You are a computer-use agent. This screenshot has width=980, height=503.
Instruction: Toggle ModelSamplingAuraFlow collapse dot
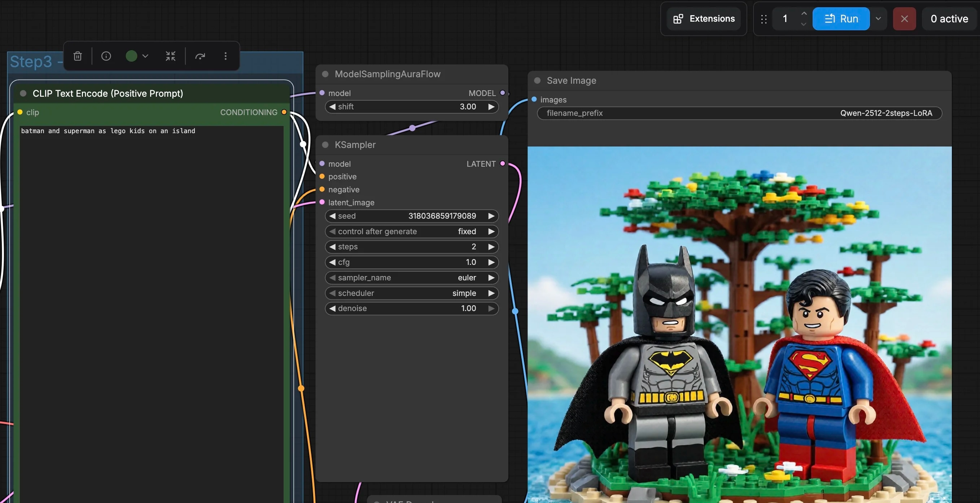(x=325, y=74)
